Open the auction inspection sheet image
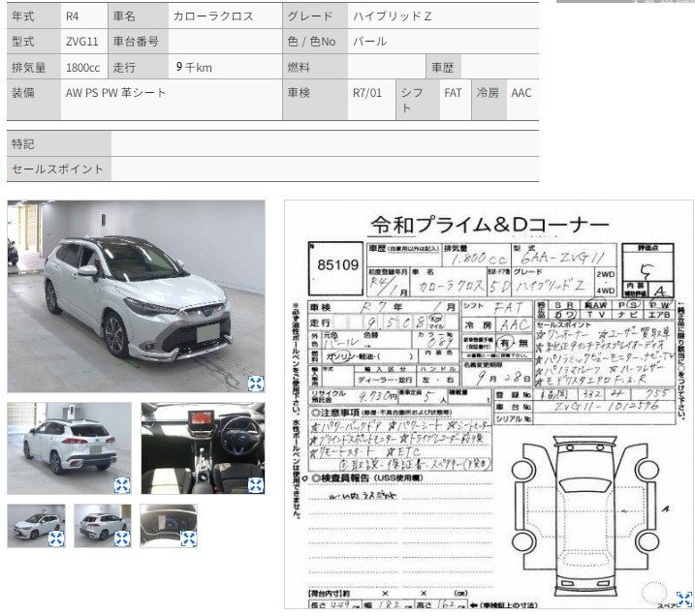This screenshot has width=695, height=616. pos(489,404)
